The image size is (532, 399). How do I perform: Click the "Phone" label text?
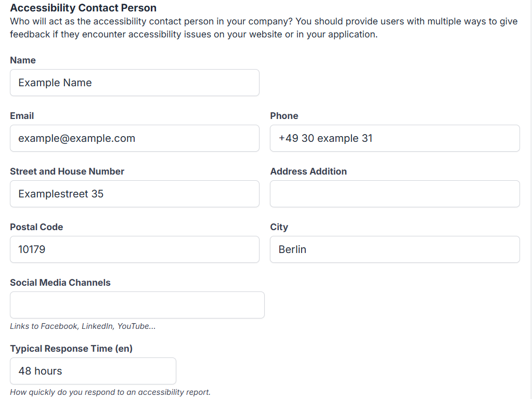point(284,116)
